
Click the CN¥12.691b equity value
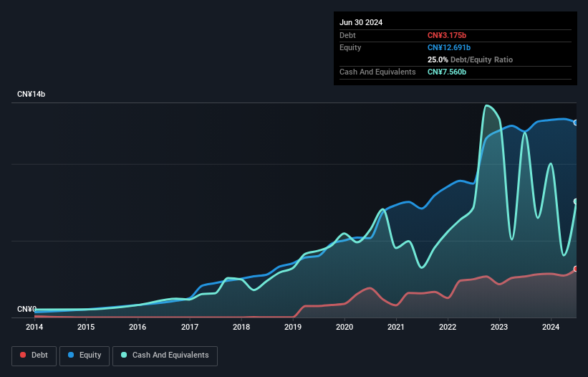coord(449,47)
